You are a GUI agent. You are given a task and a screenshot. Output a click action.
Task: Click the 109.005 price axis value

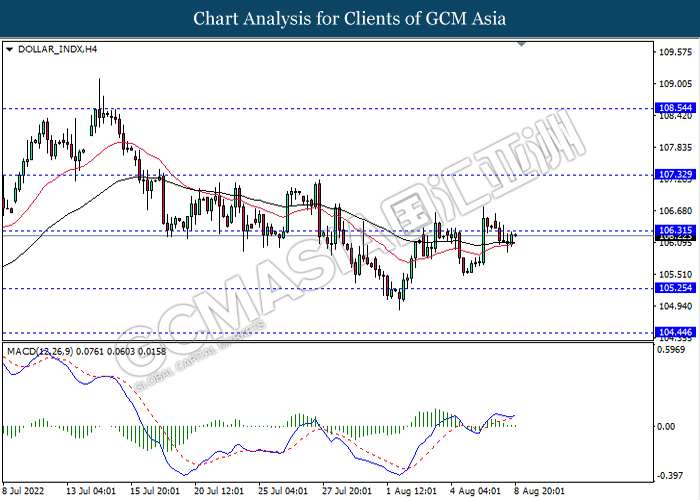(x=675, y=83)
